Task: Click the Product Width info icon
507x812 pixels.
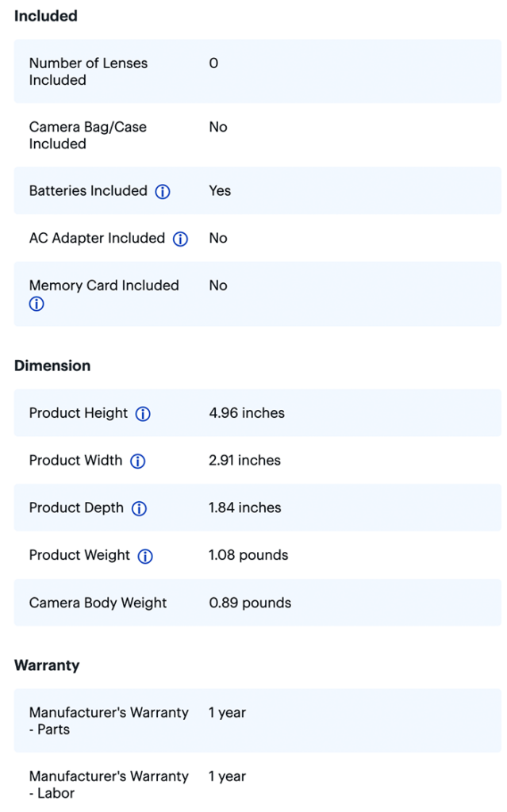Action: [x=138, y=461]
